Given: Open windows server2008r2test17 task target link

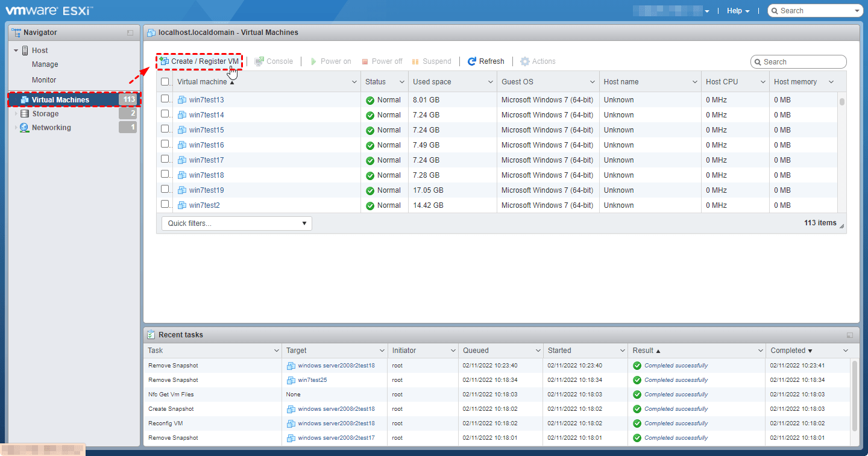Looking at the screenshot, I should 336,438.
